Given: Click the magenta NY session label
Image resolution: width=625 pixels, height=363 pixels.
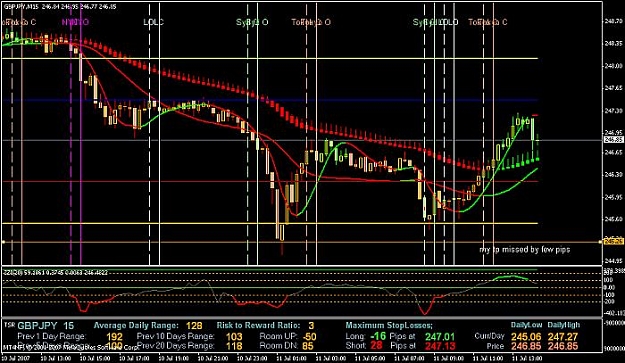Looking at the screenshot, I should point(75,22).
